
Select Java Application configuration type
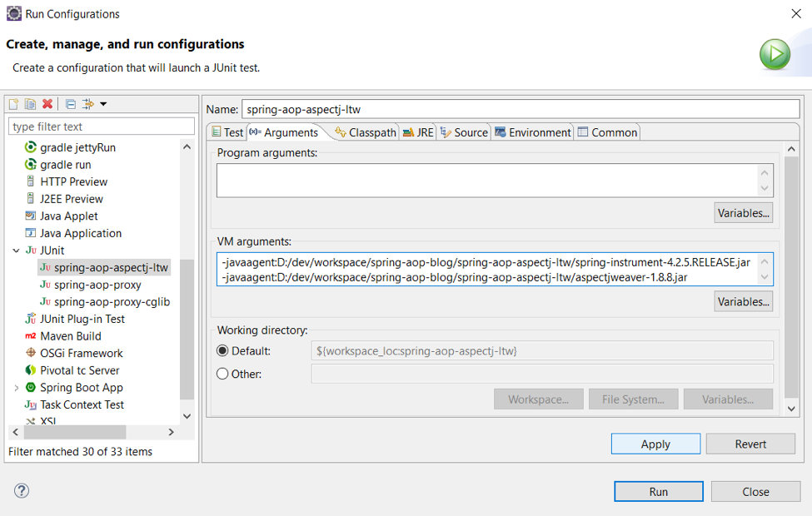(x=81, y=233)
